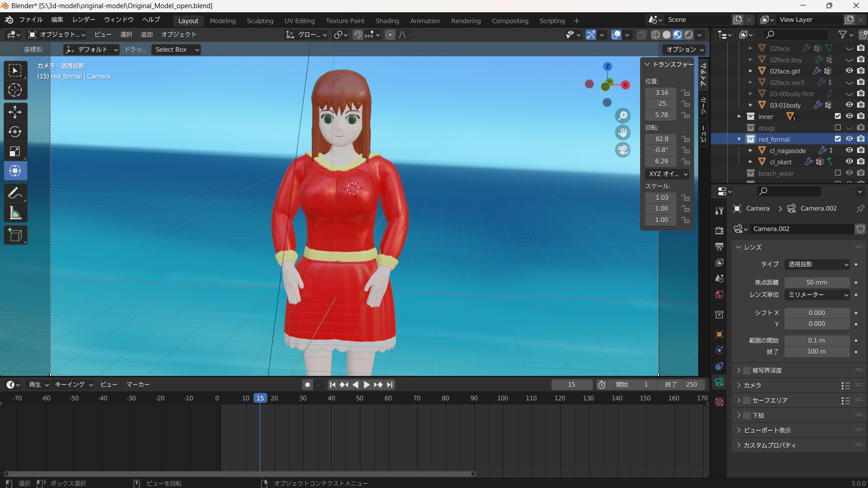
Task: Select the Measure tool
Action: coord(15,212)
